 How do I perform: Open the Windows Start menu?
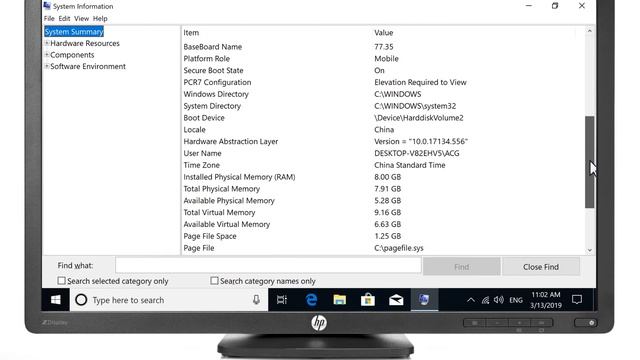point(56,300)
